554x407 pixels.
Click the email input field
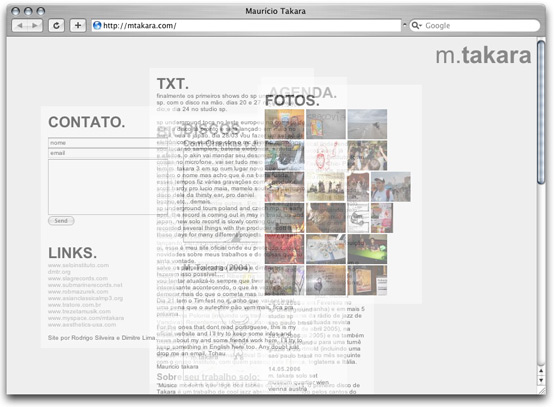coord(108,153)
